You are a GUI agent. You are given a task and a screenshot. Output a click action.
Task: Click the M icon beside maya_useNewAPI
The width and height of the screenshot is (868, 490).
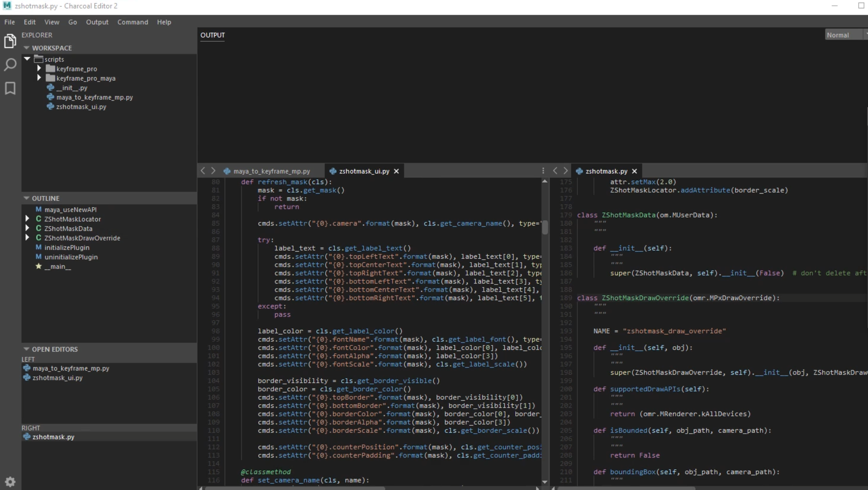(x=39, y=209)
